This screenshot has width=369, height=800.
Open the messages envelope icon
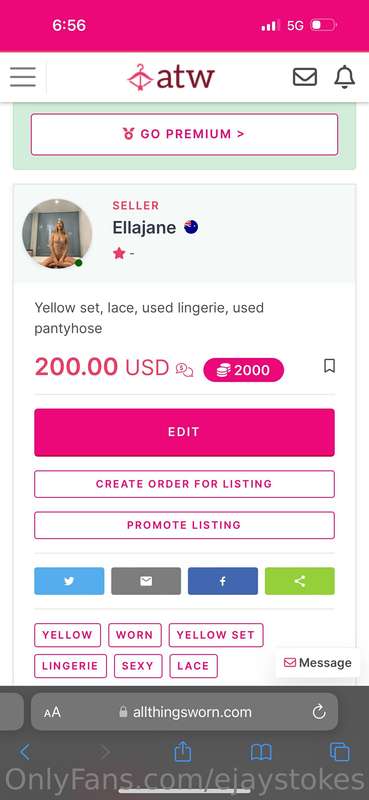coord(305,77)
